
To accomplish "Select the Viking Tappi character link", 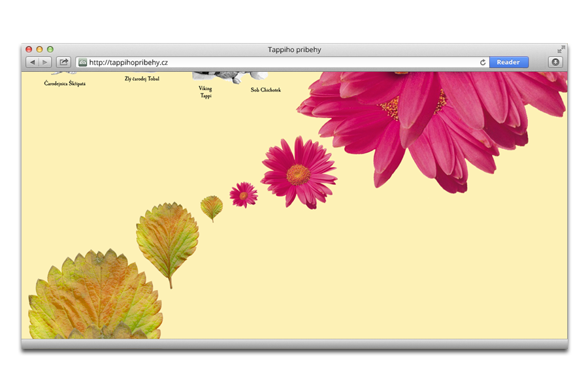I will (205, 92).
